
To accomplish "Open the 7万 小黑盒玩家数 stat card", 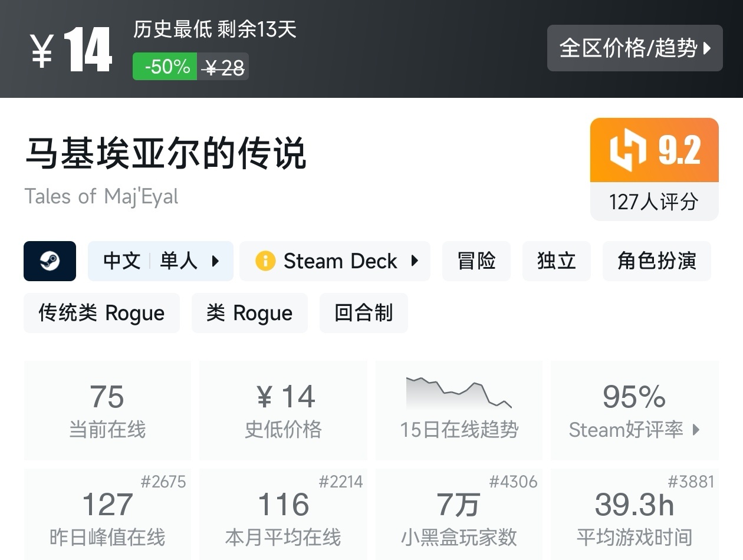I will [x=459, y=514].
